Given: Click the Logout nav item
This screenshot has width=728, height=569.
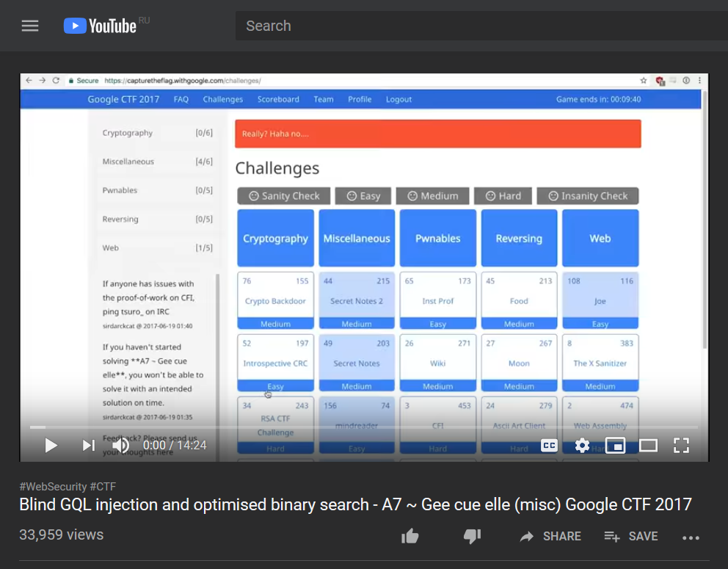Looking at the screenshot, I should click(x=398, y=99).
